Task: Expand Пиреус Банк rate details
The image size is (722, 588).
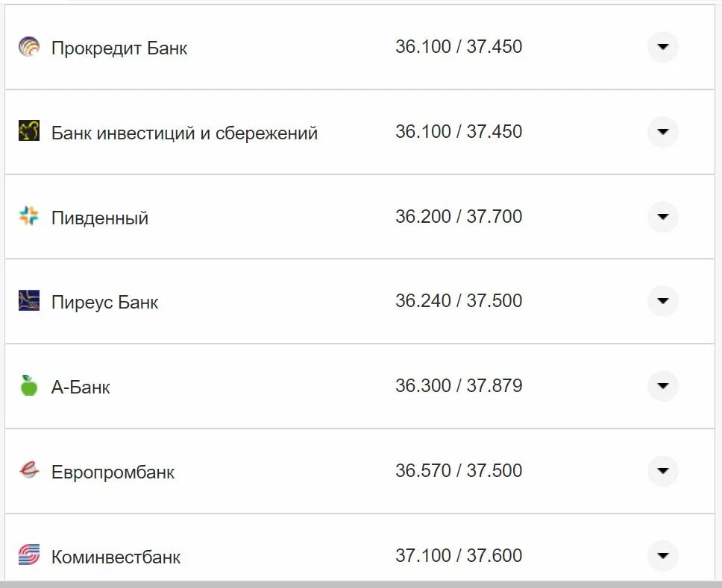Action: (662, 301)
